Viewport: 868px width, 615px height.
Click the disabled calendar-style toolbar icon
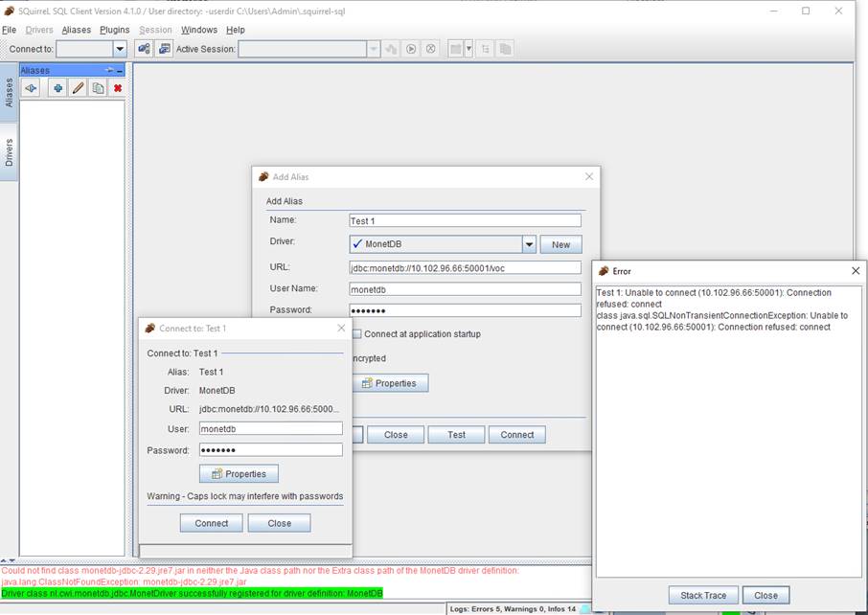[x=456, y=49]
